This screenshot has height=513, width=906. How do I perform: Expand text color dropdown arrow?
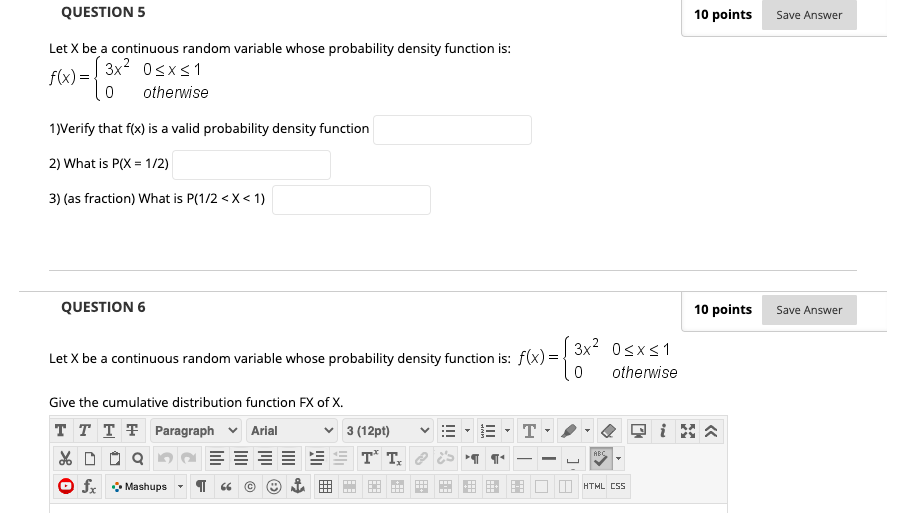[x=547, y=431]
